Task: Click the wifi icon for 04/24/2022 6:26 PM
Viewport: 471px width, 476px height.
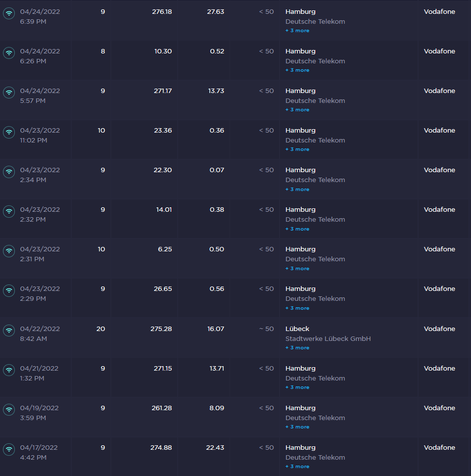Action: coord(9,53)
